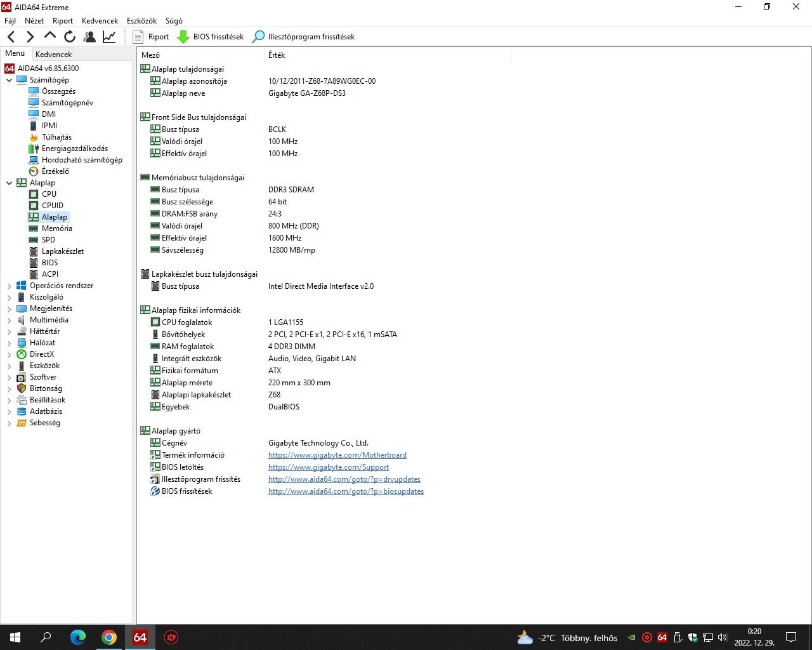Open the gigabyte.com/Support link
Image resolution: width=812 pixels, height=650 pixels.
[329, 467]
